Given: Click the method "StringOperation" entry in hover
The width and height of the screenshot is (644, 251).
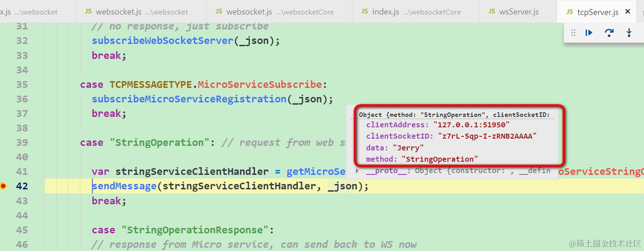Looking at the screenshot, I should [422, 159].
